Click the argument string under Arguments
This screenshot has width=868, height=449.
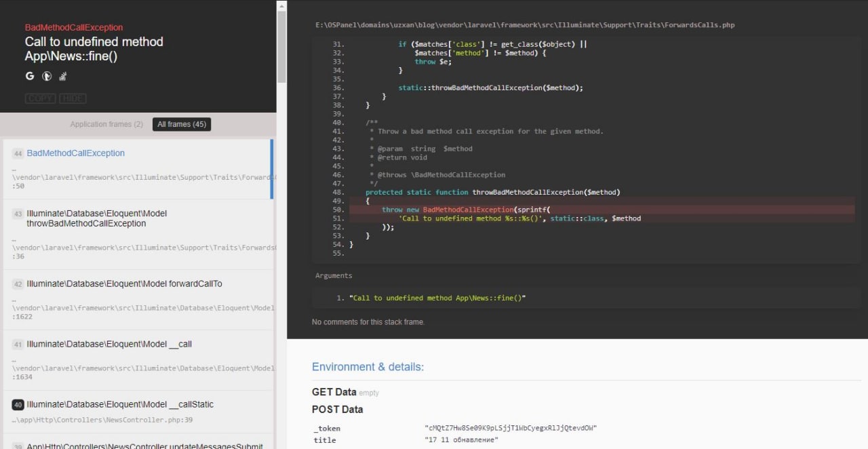437,298
